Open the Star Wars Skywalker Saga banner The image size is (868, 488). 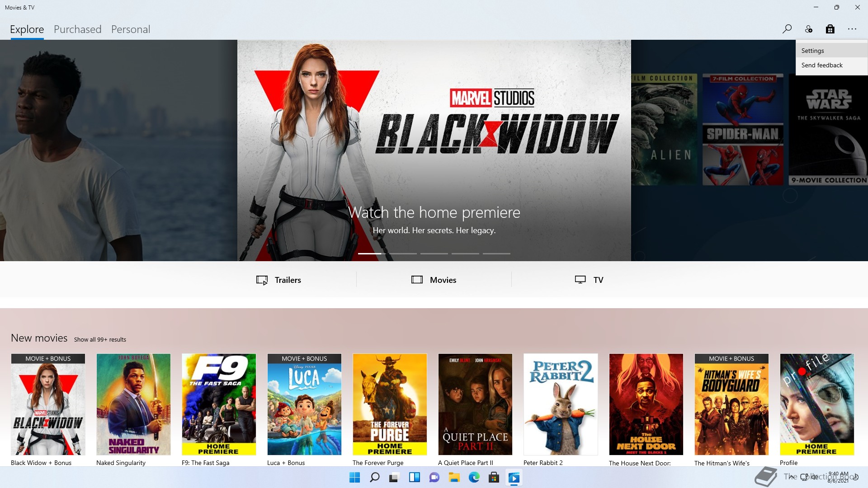(x=828, y=130)
